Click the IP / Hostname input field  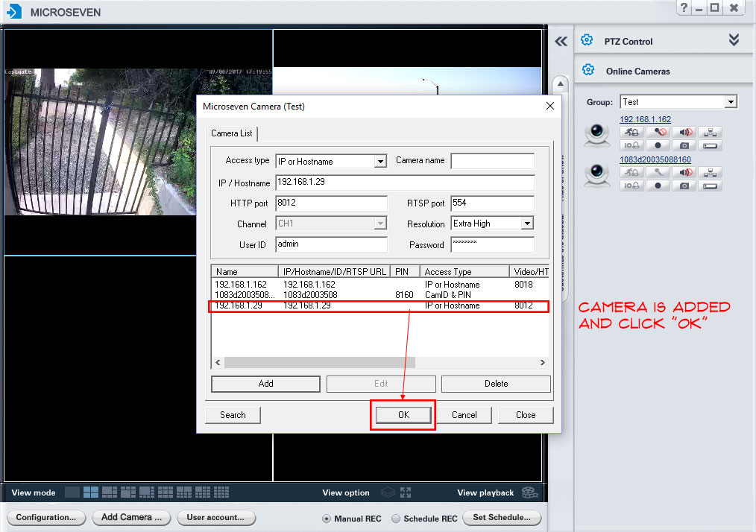405,182
